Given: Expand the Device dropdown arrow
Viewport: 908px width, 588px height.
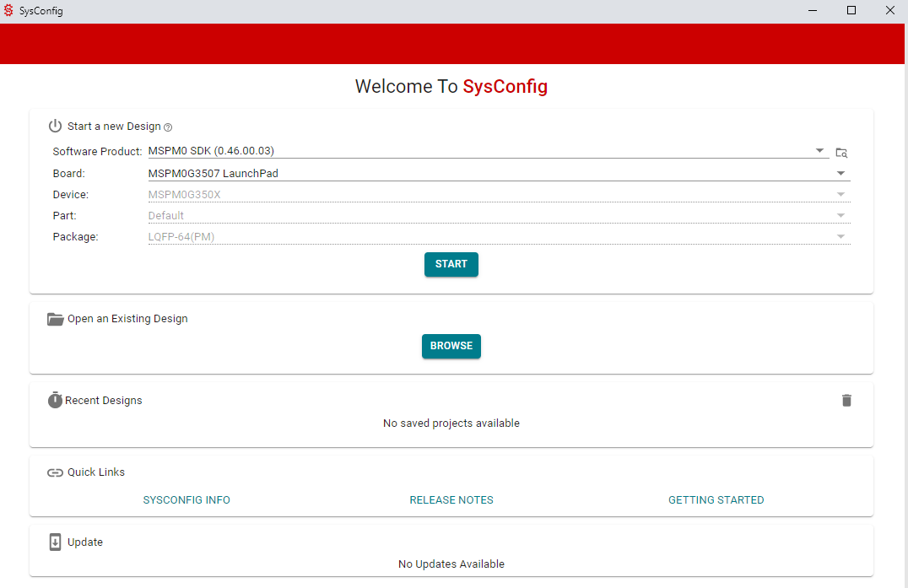Looking at the screenshot, I should click(840, 194).
